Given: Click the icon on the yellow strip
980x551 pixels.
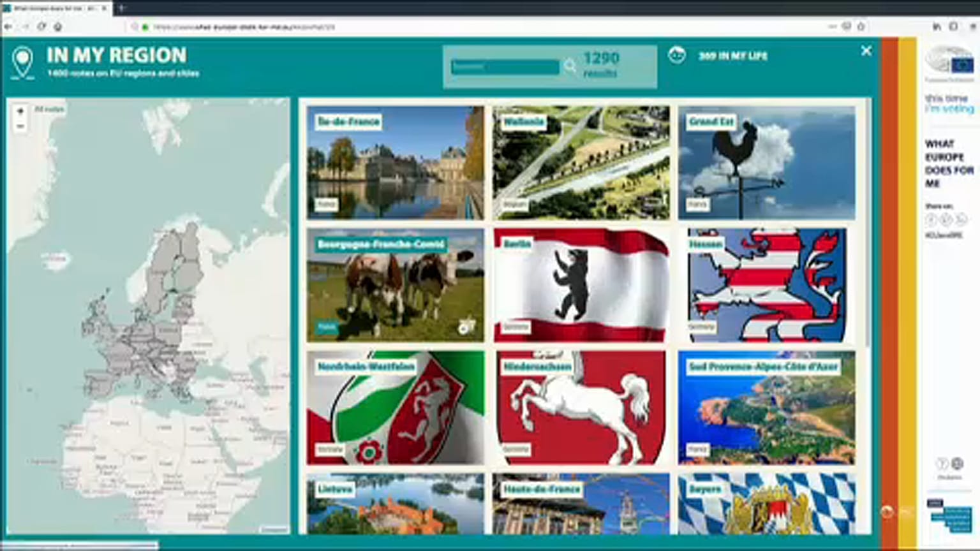Looking at the screenshot, I should 907,511.
